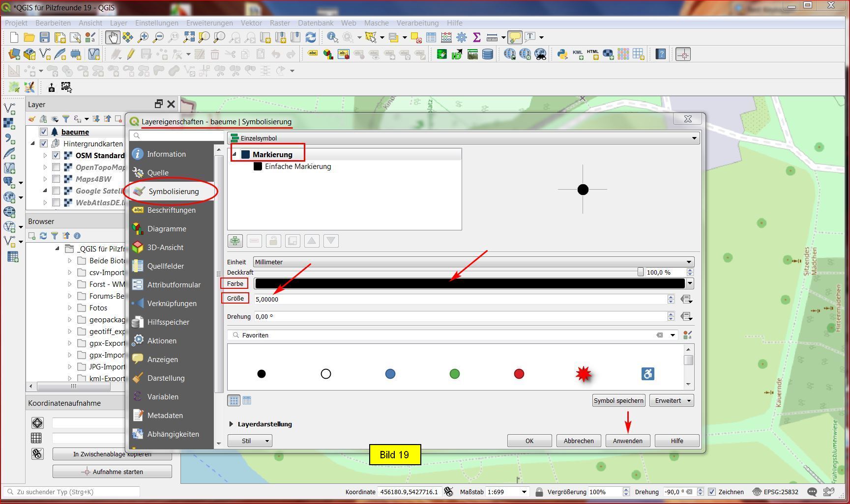Image resolution: width=850 pixels, height=504 pixels.
Task: Toggle visibility of the baeume layer
Action: pyautogui.click(x=44, y=132)
